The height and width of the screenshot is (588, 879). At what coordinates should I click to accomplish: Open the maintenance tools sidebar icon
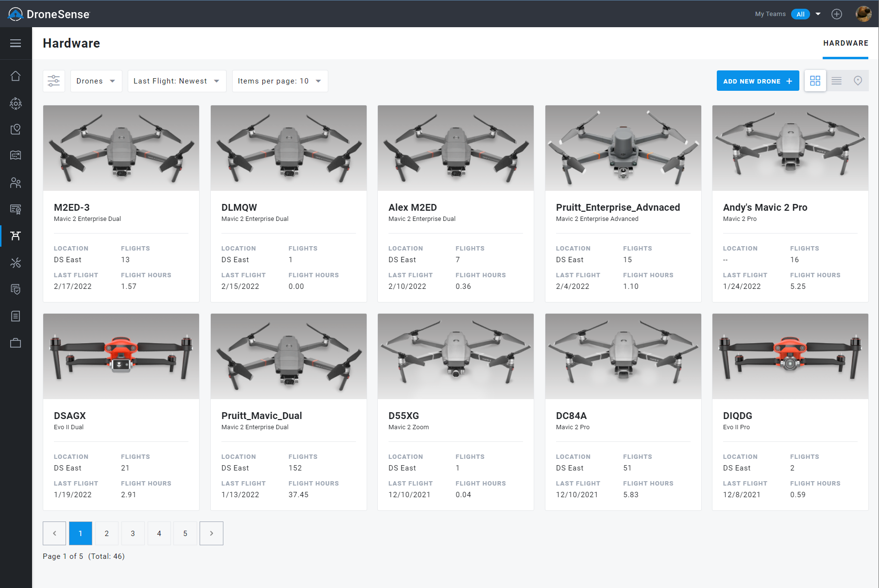pyautogui.click(x=16, y=263)
